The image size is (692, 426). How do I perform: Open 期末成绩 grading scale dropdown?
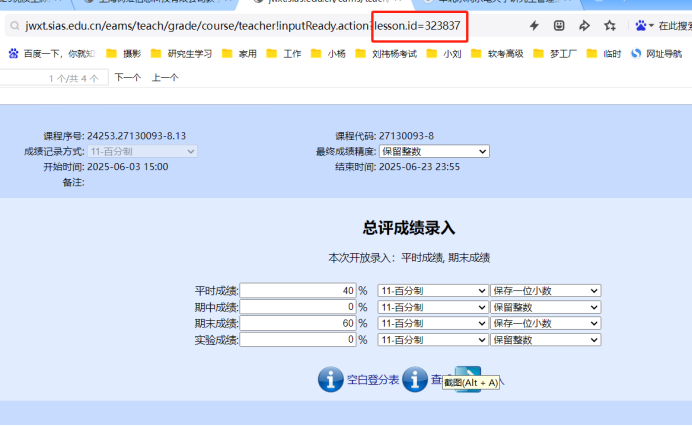pyautogui.click(x=433, y=324)
